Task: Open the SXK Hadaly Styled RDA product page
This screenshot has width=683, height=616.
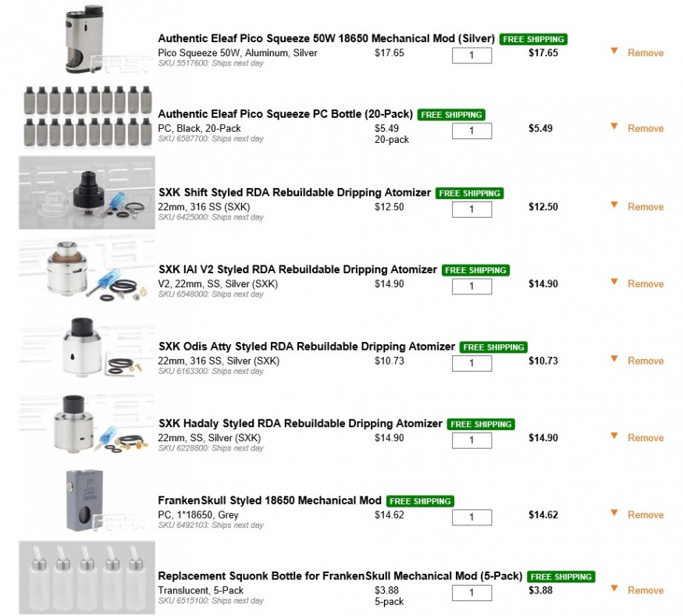Action: [301, 424]
